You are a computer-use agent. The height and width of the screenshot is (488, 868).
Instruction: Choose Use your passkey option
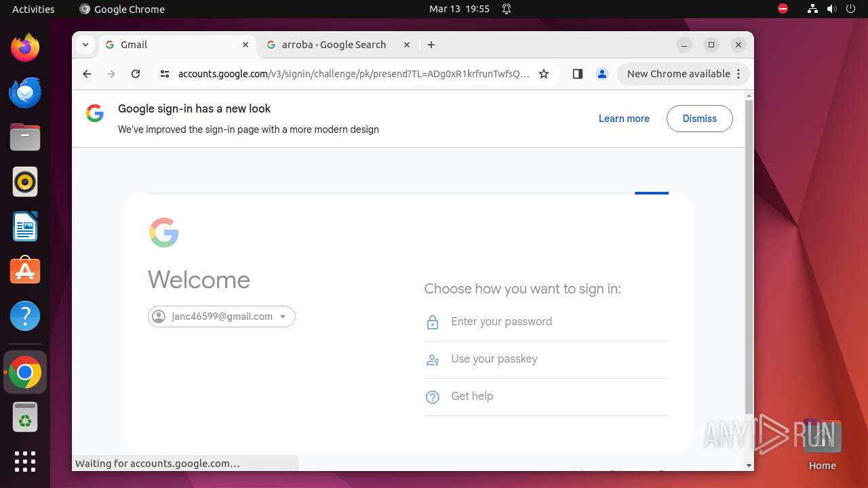tap(547, 359)
